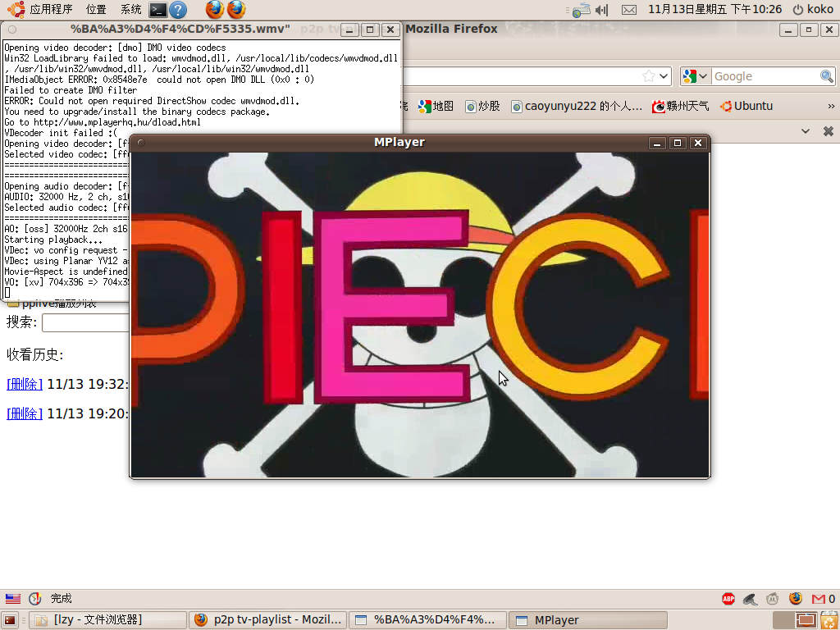This screenshot has width=840, height=630.
Task: Click the search magnifier in the Google box
Action: [827, 76]
